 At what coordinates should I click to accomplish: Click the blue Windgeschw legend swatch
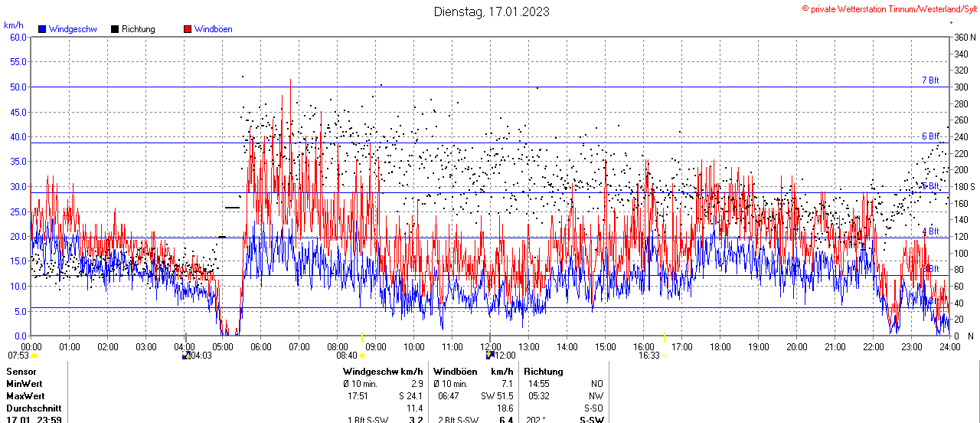[x=42, y=29]
